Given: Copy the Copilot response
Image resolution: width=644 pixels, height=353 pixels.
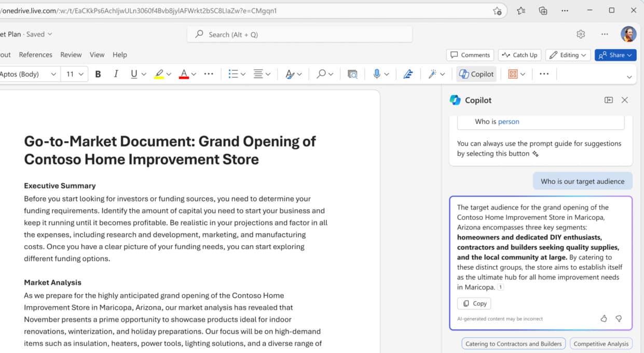Looking at the screenshot, I should pos(474,304).
